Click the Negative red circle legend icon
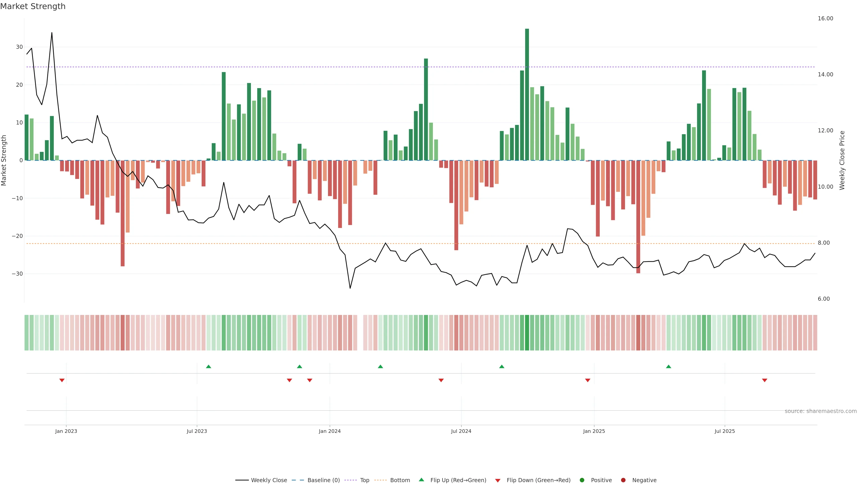 [x=623, y=480]
